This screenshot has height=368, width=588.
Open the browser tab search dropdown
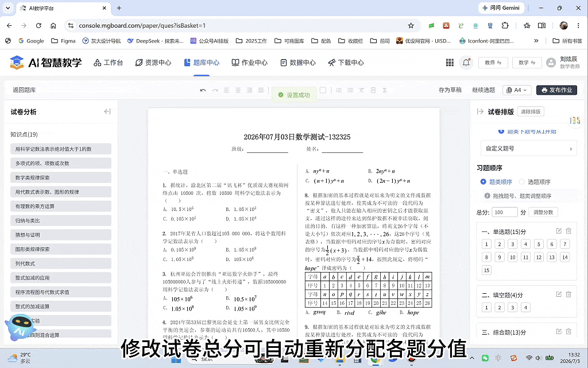click(x=8, y=7)
